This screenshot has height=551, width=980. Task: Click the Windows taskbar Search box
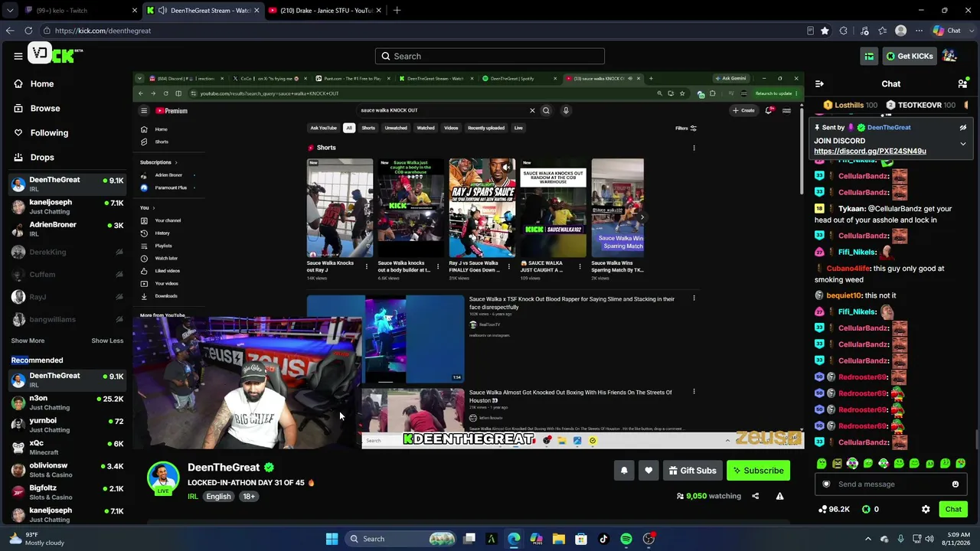(x=401, y=539)
